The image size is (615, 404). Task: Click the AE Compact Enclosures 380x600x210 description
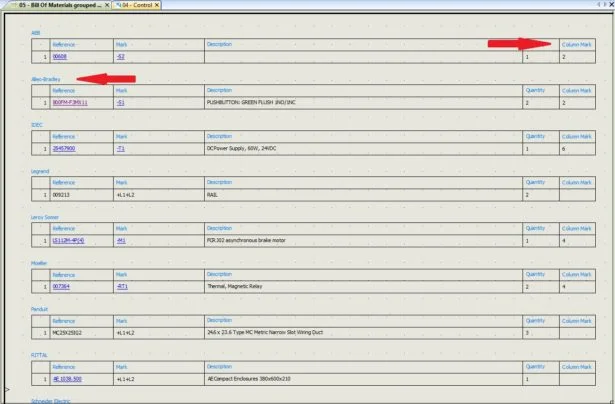tap(249, 379)
